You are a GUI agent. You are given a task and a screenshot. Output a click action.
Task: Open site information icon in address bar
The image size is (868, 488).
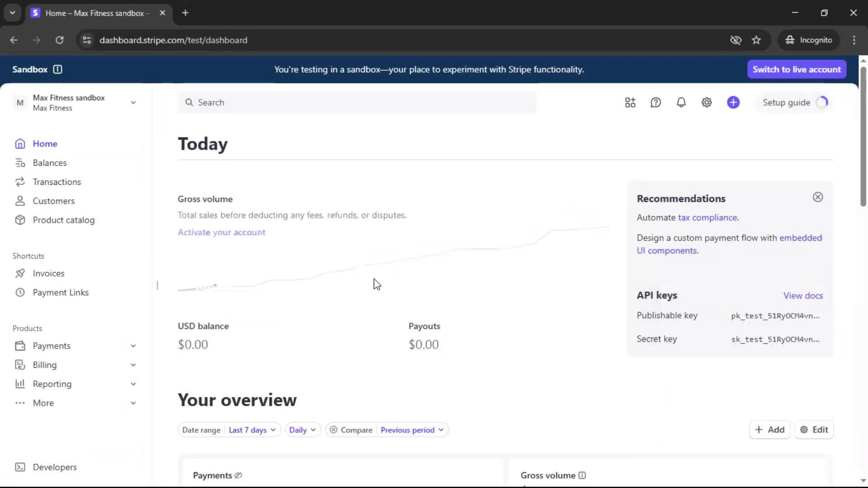click(x=87, y=40)
